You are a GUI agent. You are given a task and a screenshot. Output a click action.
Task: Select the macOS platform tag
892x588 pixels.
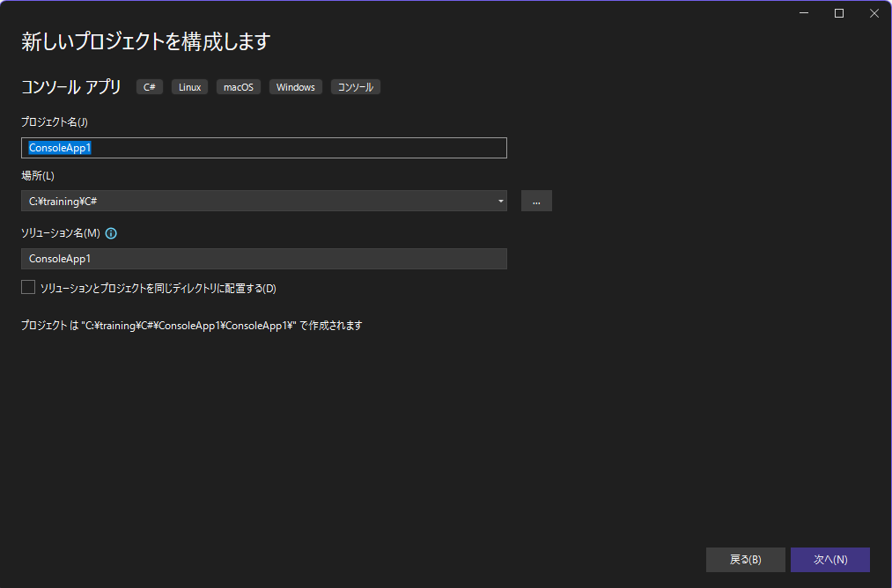click(x=238, y=86)
